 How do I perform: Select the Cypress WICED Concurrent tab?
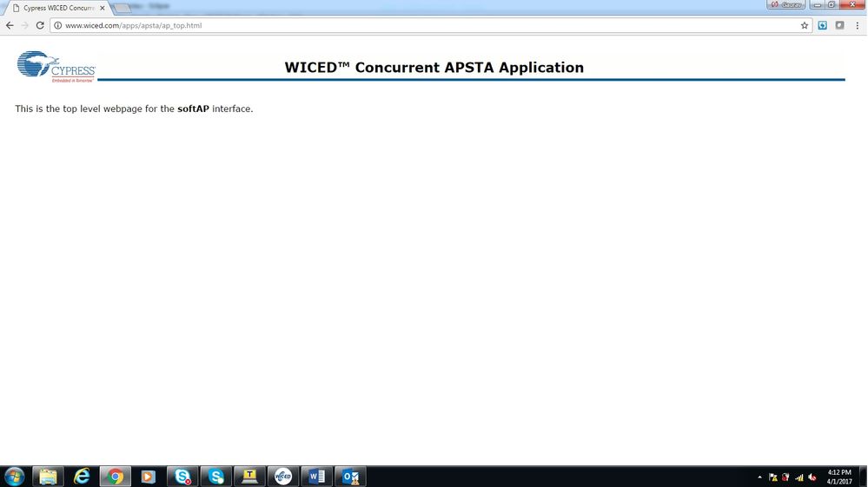[57, 8]
